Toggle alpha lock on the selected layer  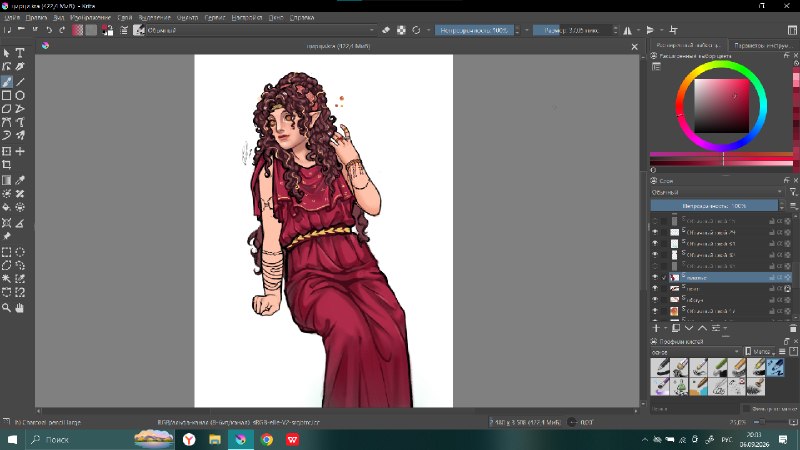(x=787, y=278)
